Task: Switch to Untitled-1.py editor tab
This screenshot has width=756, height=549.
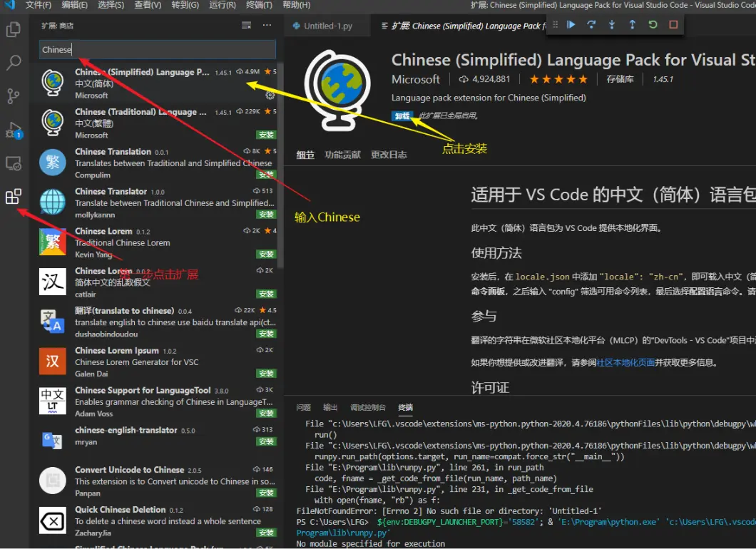Action: (x=327, y=26)
